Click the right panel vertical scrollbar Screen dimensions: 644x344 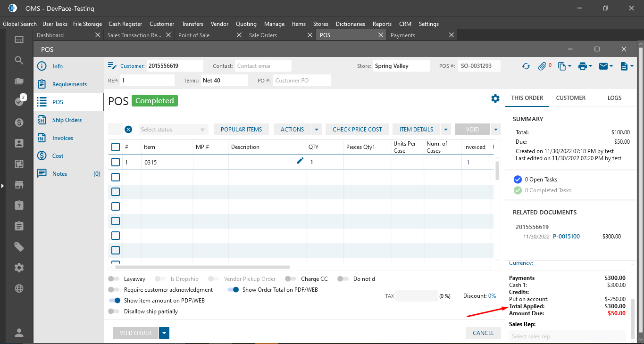pyautogui.click(x=634, y=317)
